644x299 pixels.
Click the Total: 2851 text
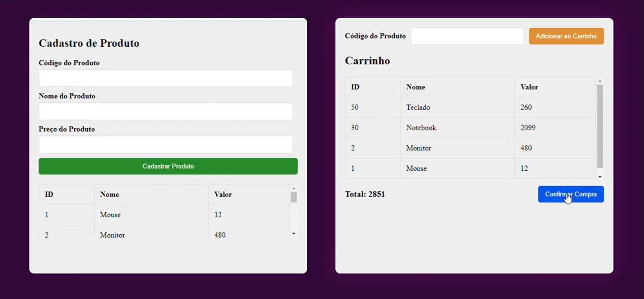tap(365, 194)
